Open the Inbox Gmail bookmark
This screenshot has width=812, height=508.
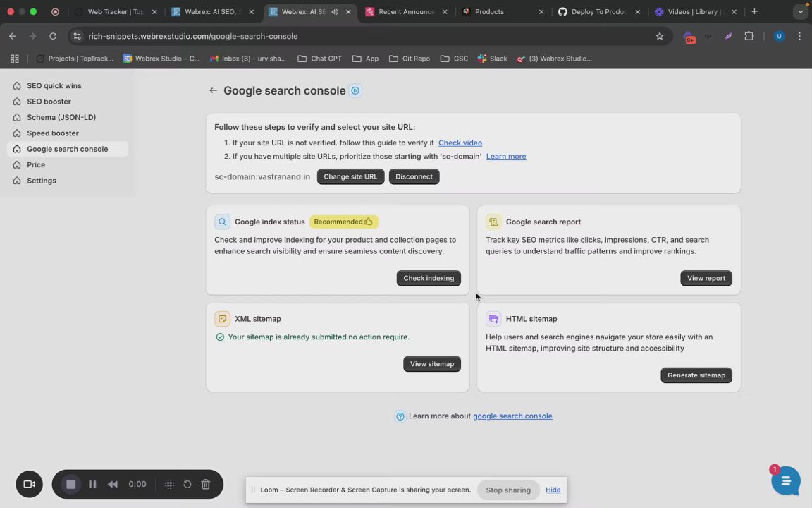click(247, 59)
